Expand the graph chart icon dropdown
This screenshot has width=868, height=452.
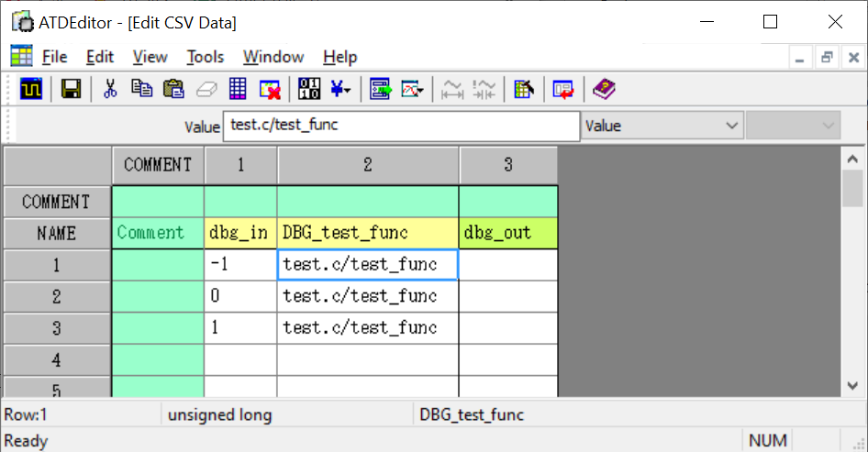pos(421,89)
